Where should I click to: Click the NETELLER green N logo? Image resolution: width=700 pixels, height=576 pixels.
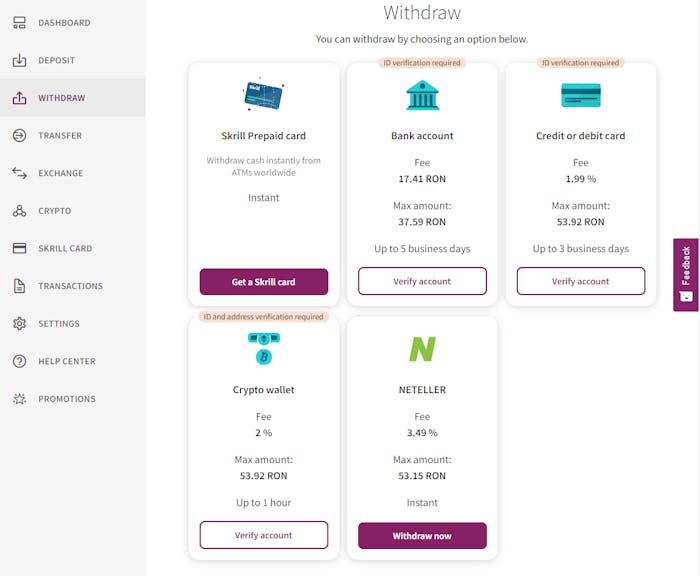[422, 349]
